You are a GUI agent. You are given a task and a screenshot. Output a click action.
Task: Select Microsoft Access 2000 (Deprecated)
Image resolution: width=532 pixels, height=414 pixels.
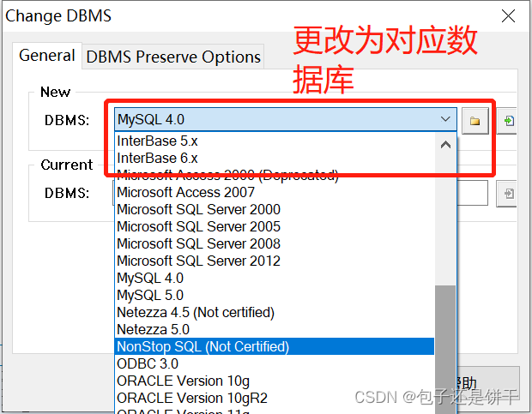[x=274, y=175]
